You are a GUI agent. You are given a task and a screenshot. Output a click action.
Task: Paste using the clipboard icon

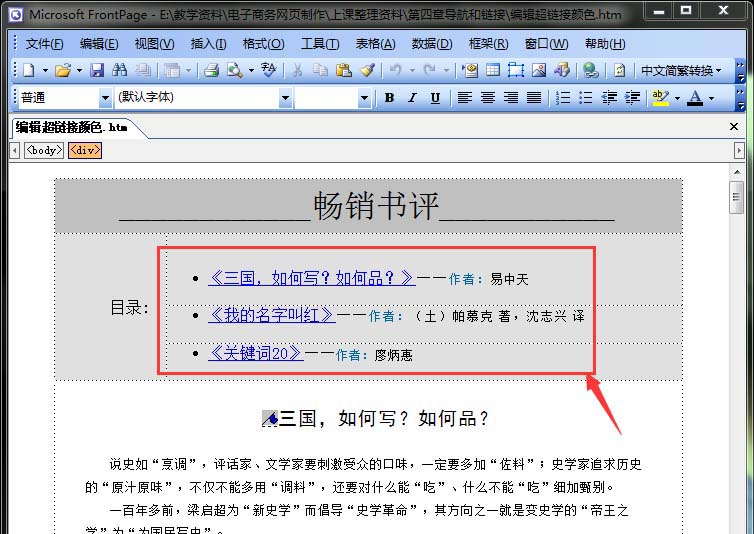(x=343, y=71)
